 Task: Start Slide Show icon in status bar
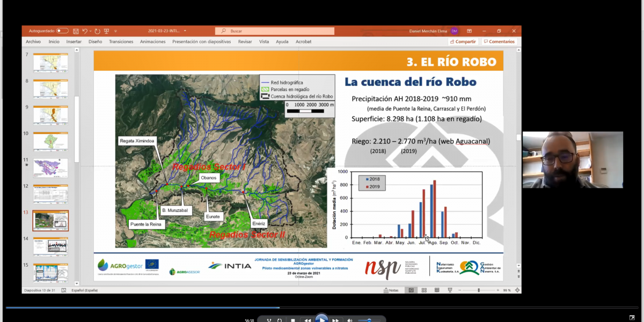[449, 290]
